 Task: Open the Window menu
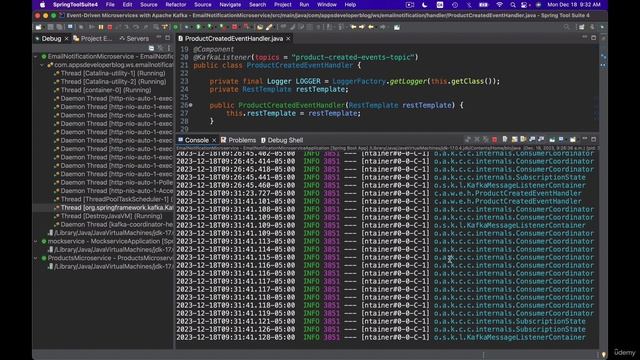pos(327,5)
